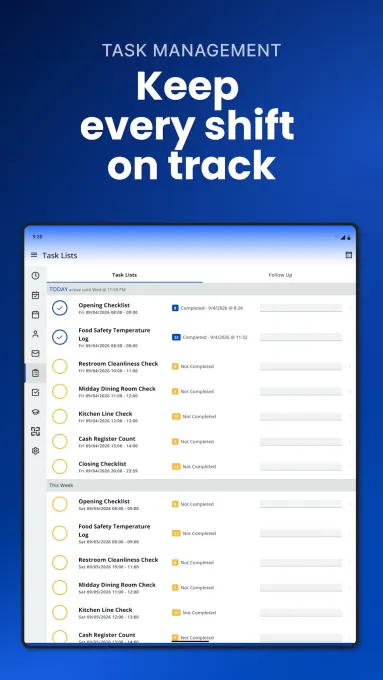This screenshot has width=383, height=680.
Task: Switch to the Follow Up tab
Action: pyautogui.click(x=280, y=275)
